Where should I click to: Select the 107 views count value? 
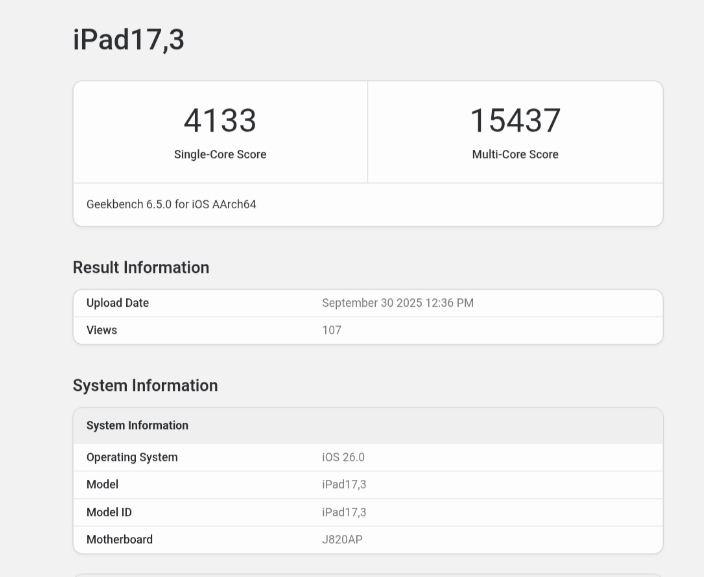pyautogui.click(x=331, y=330)
